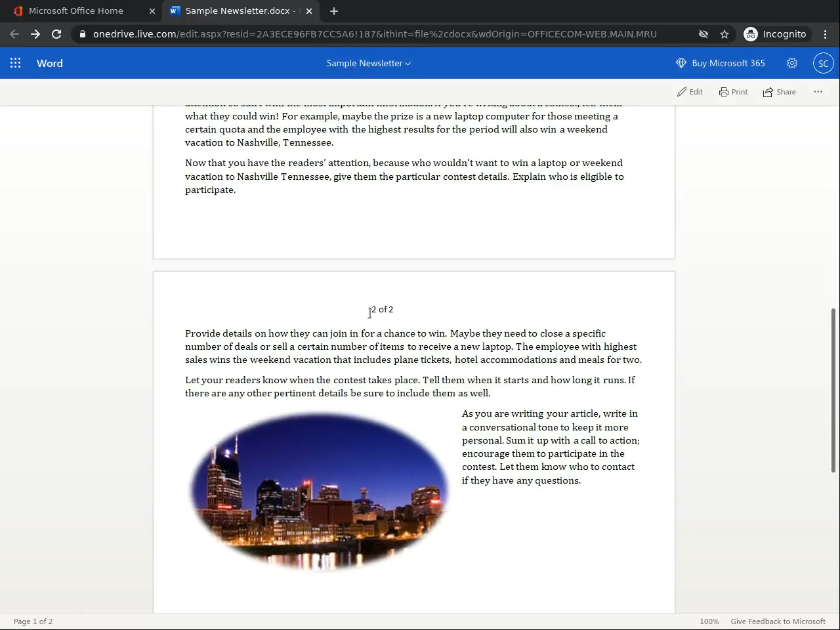Give Feedback to Microsoft
840x630 pixels.
pyautogui.click(x=778, y=621)
